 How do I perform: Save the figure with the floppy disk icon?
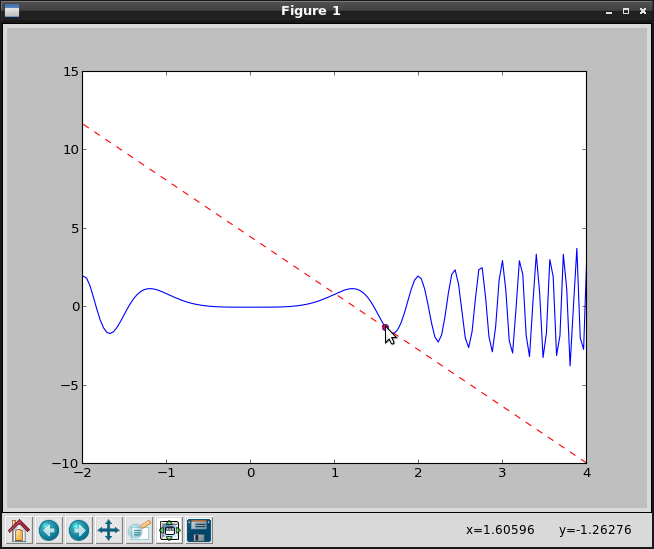point(199,530)
